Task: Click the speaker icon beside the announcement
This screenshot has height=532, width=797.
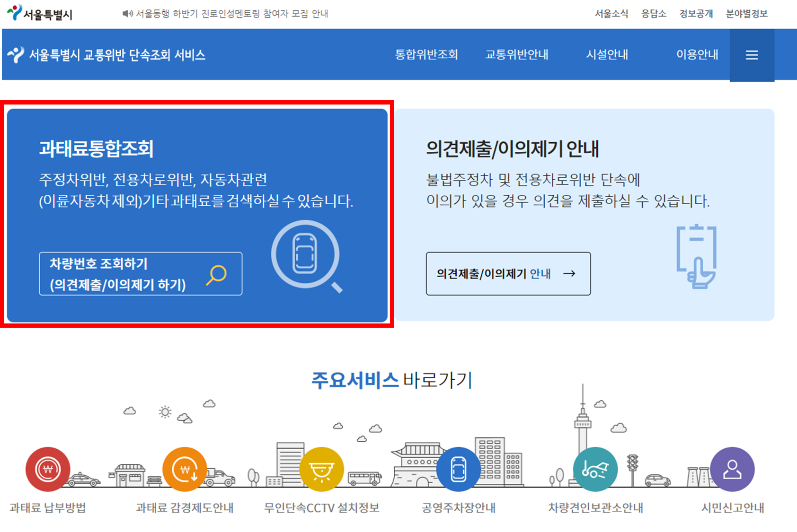Action: tap(127, 14)
